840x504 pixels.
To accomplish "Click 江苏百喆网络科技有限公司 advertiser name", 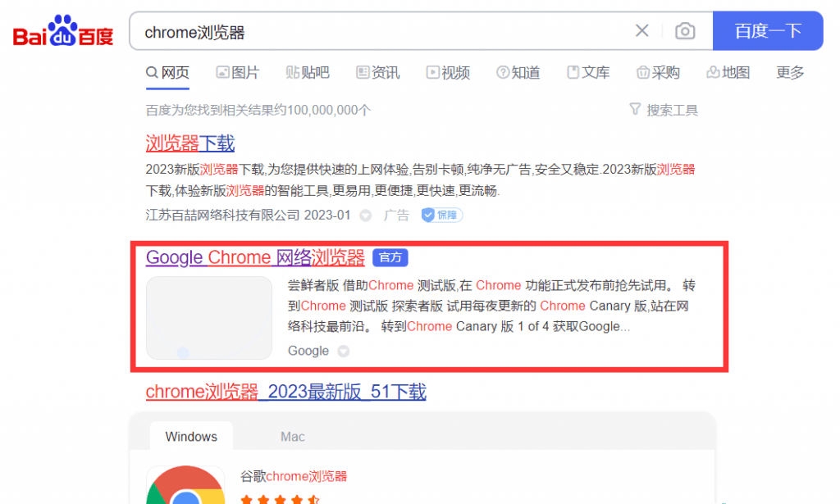I will point(222,216).
